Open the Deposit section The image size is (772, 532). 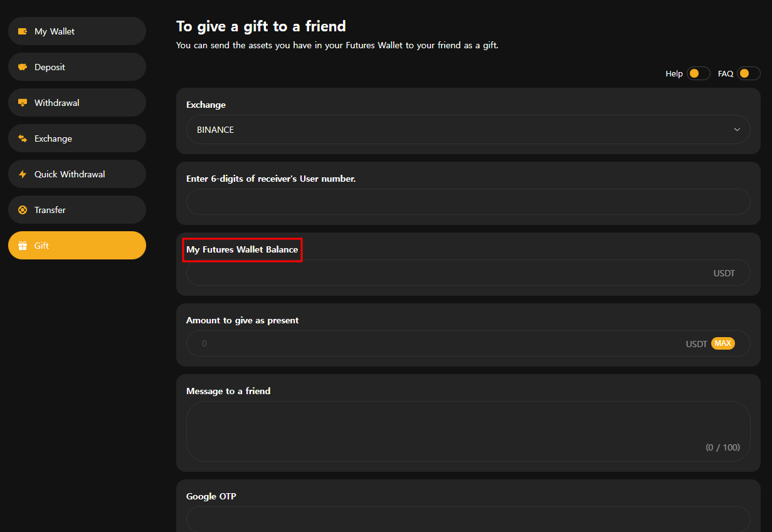(77, 67)
